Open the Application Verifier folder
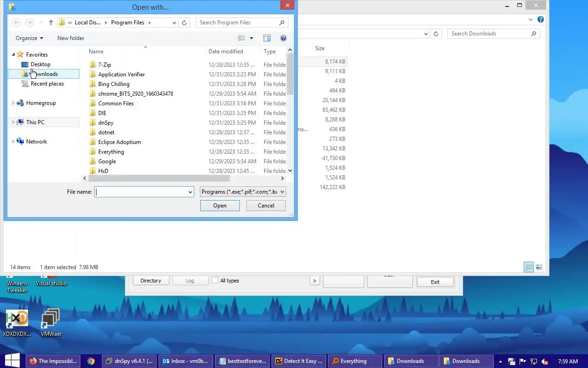The width and height of the screenshot is (588, 368). point(121,75)
